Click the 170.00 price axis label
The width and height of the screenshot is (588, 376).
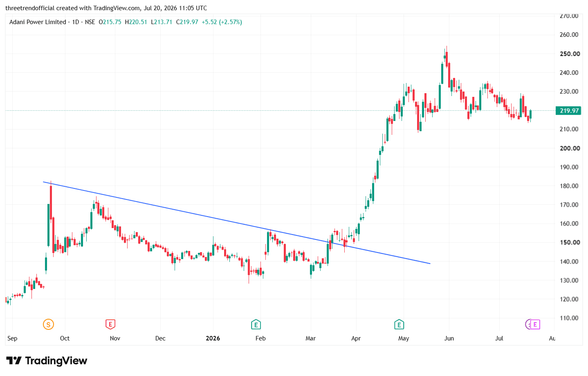[569, 205]
